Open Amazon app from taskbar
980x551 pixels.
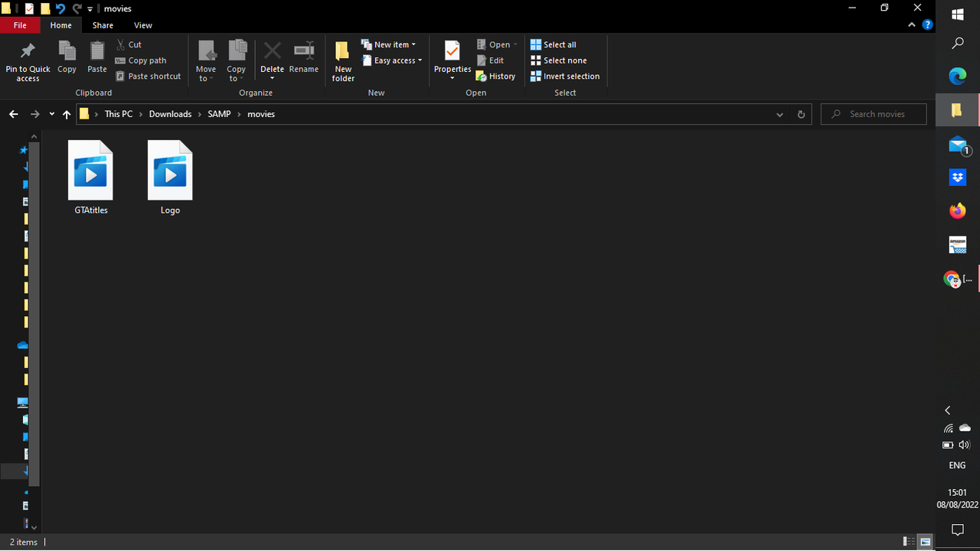(958, 245)
